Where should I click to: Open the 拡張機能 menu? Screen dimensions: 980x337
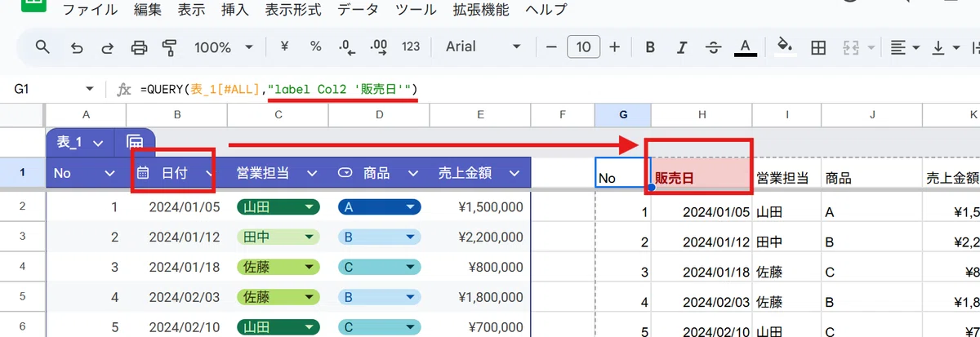pyautogui.click(x=480, y=11)
